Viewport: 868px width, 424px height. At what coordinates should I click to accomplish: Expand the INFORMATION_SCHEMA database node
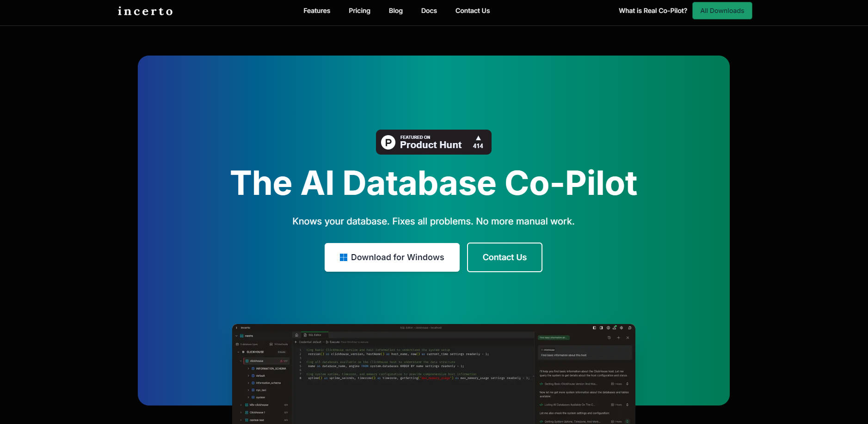248,368
